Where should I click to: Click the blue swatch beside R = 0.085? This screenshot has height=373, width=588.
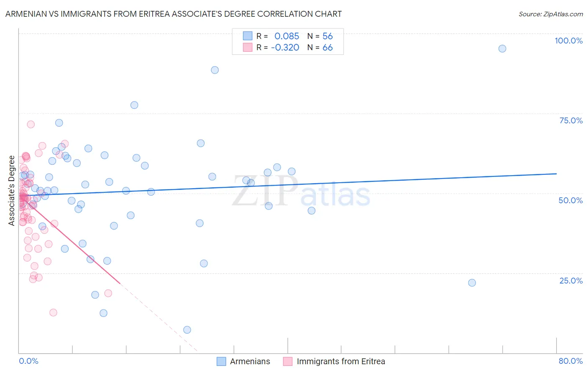coord(248,36)
